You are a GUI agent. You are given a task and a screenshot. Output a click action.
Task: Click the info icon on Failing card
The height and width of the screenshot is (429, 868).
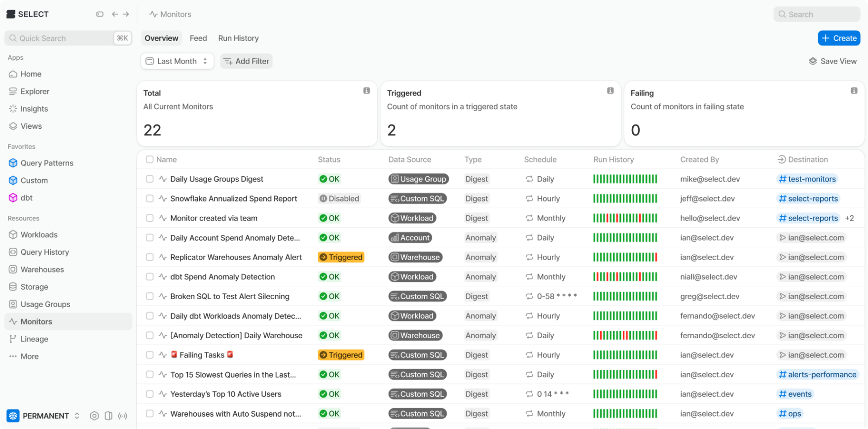[854, 91]
